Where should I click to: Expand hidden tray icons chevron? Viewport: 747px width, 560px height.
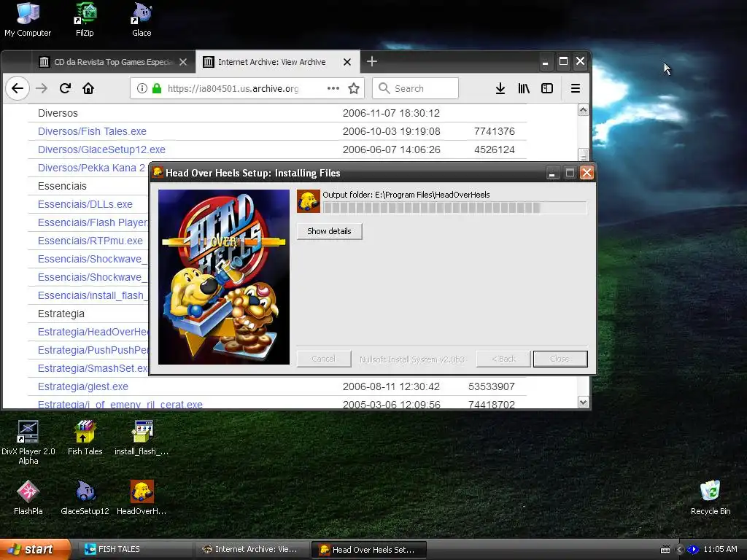(679, 550)
